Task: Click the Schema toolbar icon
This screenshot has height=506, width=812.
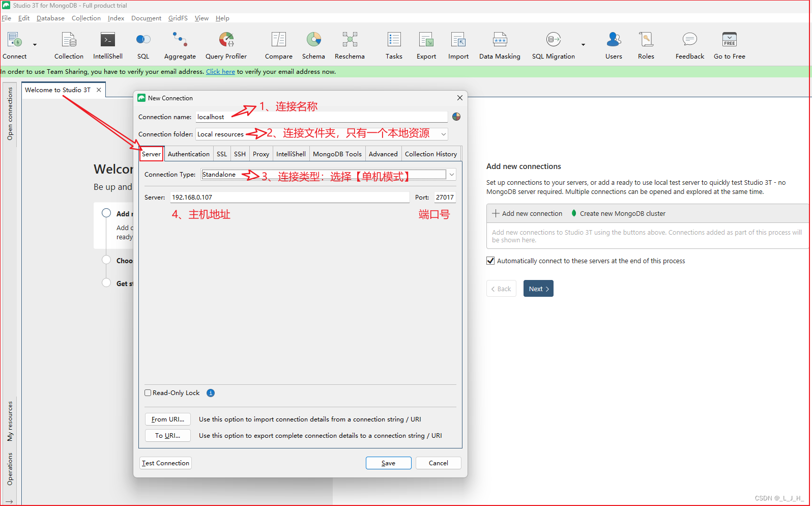Action: point(313,46)
